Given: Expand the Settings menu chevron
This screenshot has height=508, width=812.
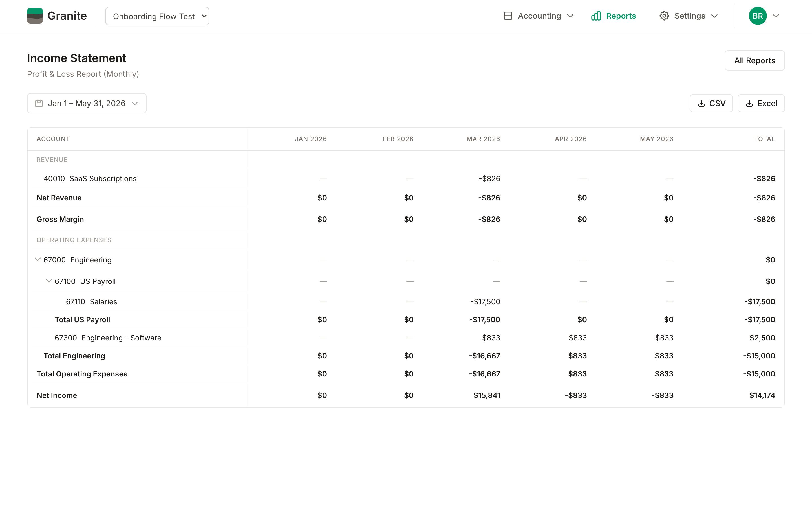Looking at the screenshot, I should coord(715,16).
